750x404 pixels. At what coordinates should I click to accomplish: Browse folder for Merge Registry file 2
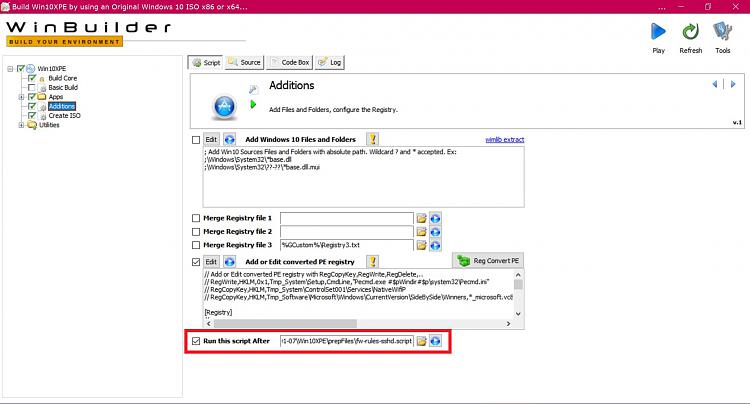coord(421,232)
